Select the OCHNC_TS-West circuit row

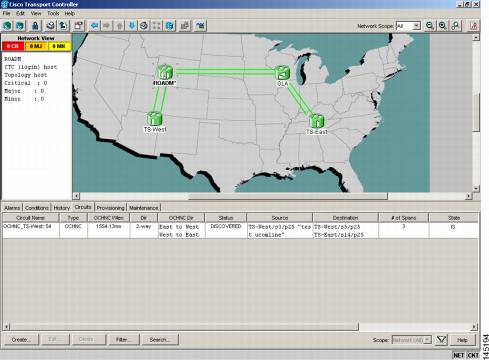click(x=240, y=230)
